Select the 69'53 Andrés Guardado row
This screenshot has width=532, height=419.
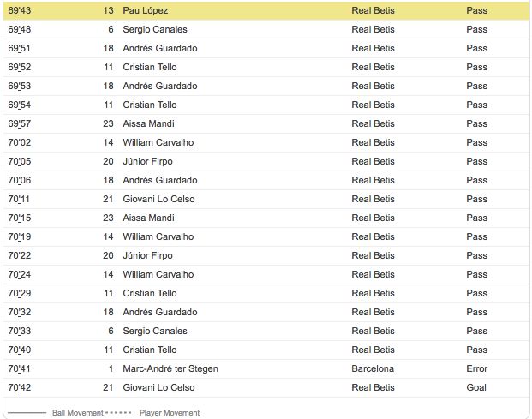266,86
